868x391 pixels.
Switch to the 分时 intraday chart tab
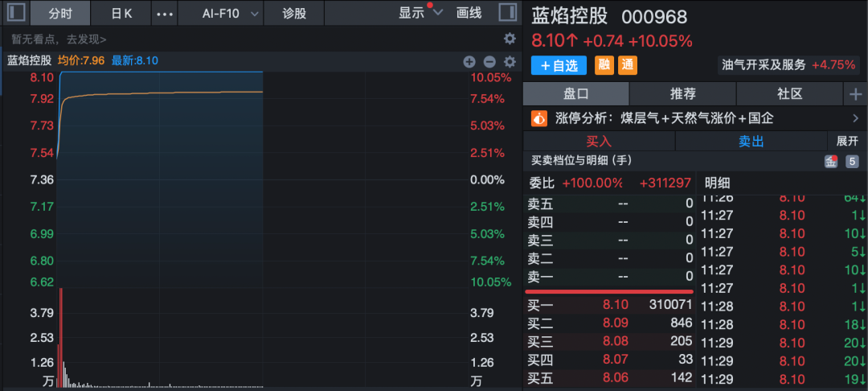click(60, 14)
